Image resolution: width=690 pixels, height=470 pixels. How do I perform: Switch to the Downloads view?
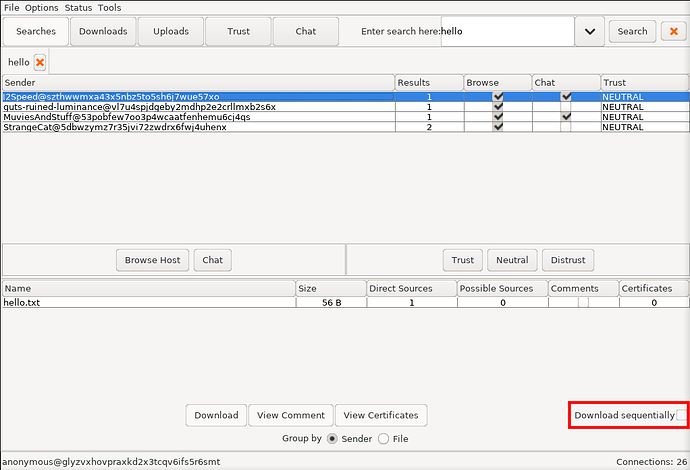tap(103, 31)
